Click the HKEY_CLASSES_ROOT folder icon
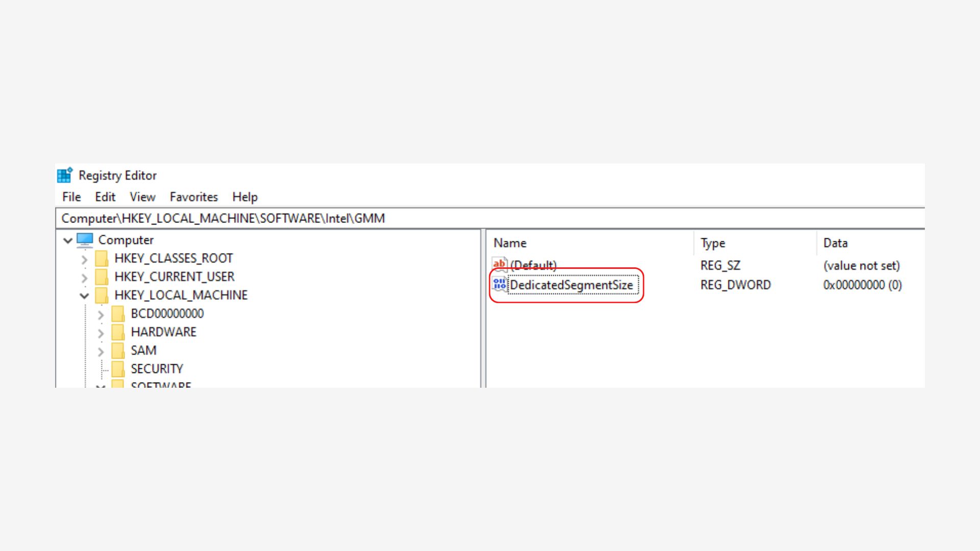The width and height of the screenshot is (980, 551). 102,259
